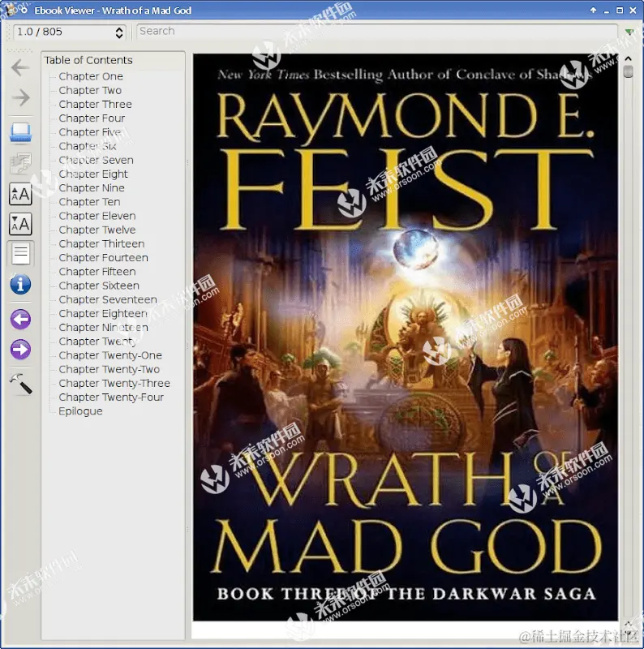
Task: Click the Forward navigation arrow icon
Action: tap(20, 97)
